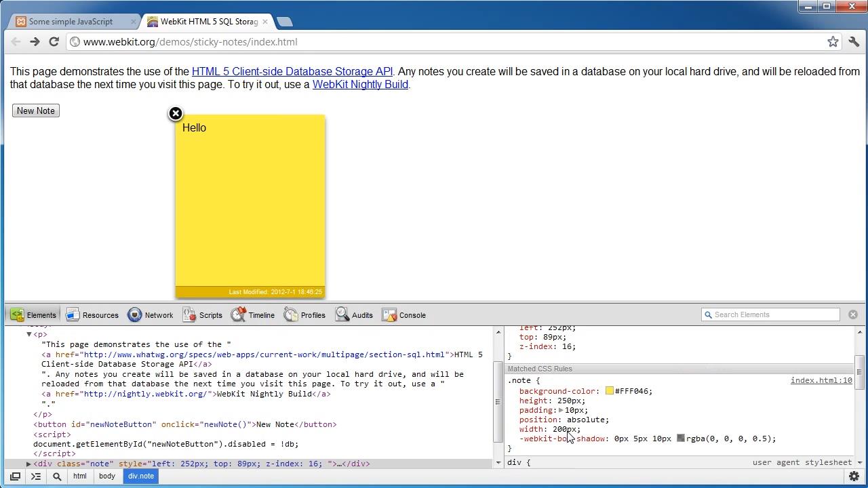Expand the padding shorthand property
Screen dimensions: 868x488
tap(561, 410)
